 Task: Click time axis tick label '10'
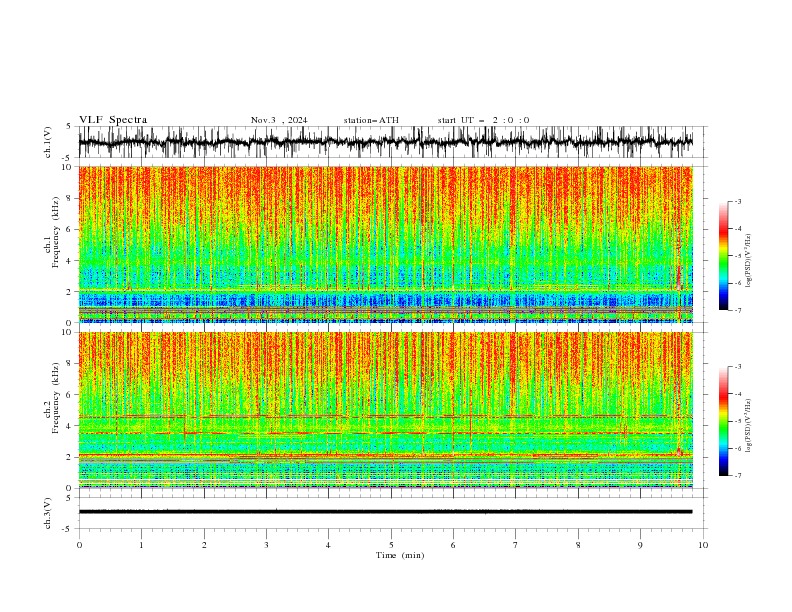click(703, 545)
